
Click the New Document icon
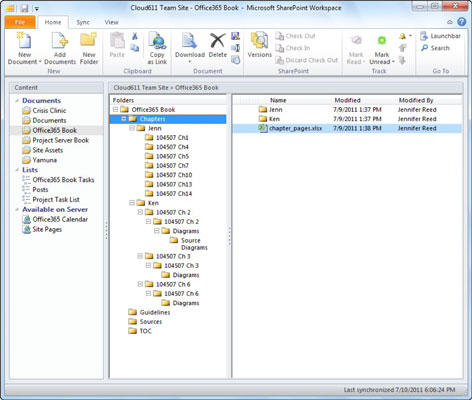pos(24,41)
